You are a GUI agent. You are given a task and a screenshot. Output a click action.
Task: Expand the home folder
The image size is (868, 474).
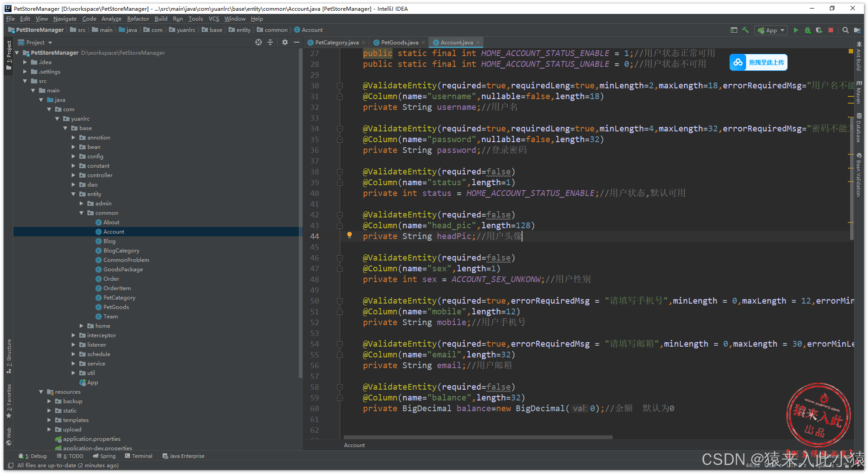(82, 326)
